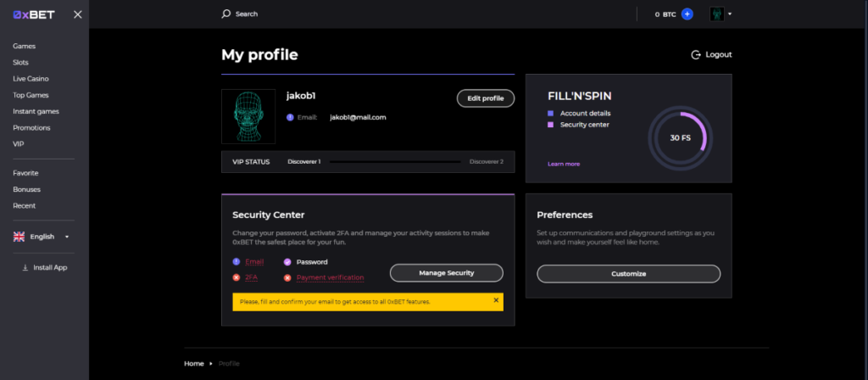The height and width of the screenshot is (380, 868).
Task: Click the Install App download icon
Action: pos(25,267)
